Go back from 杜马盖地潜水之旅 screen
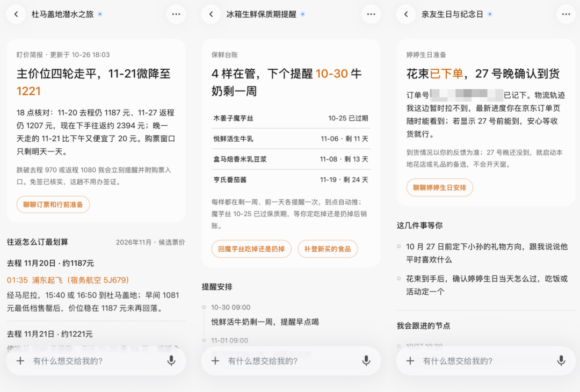 tap(16, 14)
